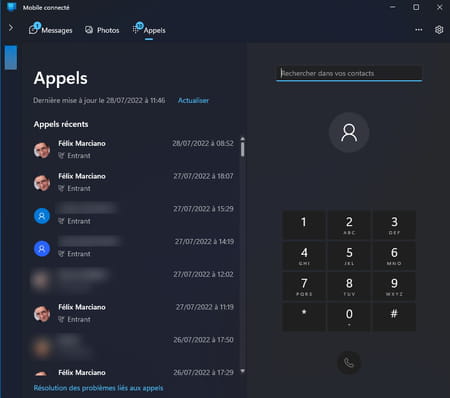
Task: Switch to the Photos tab
Action: (x=102, y=30)
